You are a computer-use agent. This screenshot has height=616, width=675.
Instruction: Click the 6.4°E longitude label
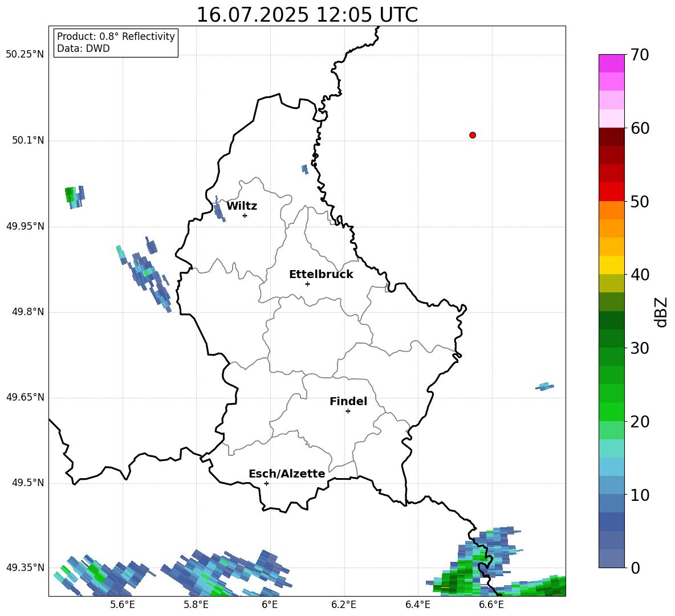click(417, 605)
